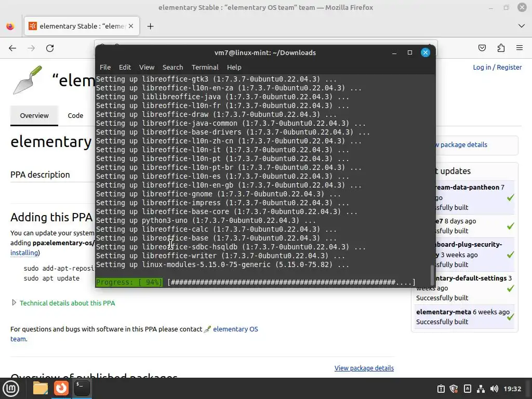This screenshot has height=399, width=532.
Task: Click the apt progress bar at 94%
Action: [256, 282]
